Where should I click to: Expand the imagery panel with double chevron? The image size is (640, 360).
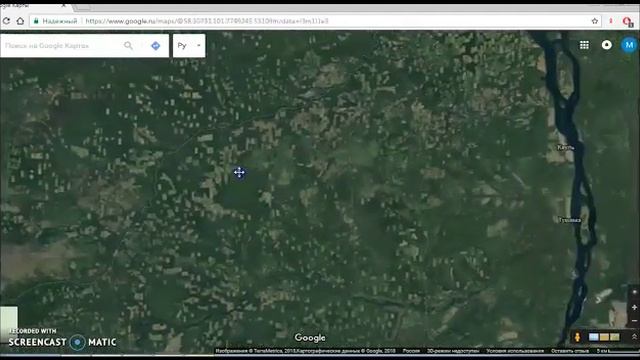click(x=634, y=337)
